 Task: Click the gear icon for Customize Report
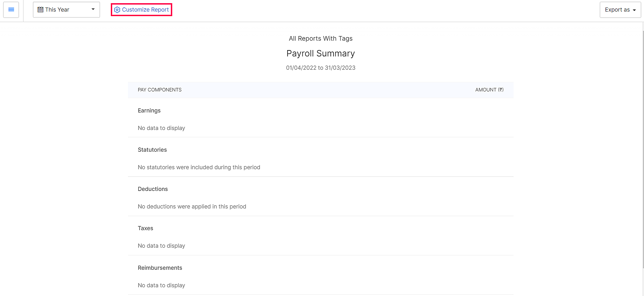click(117, 10)
